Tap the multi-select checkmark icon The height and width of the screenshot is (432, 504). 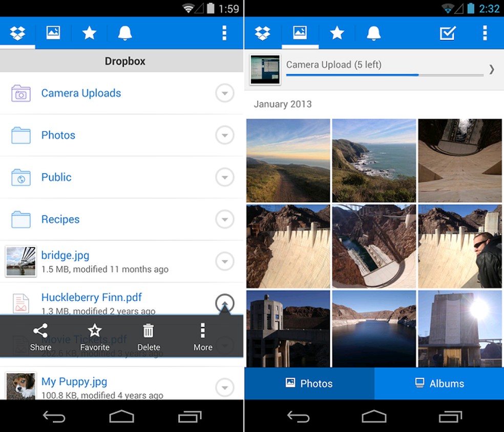[447, 33]
